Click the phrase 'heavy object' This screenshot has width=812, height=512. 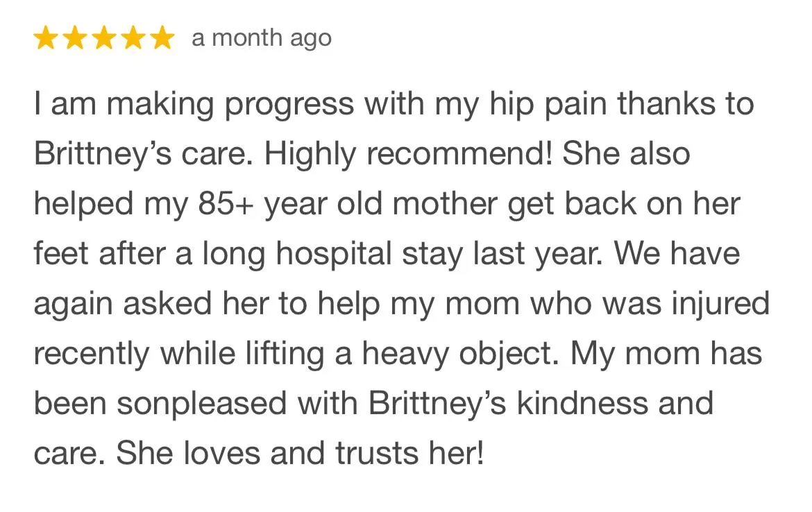tap(460, 354)
